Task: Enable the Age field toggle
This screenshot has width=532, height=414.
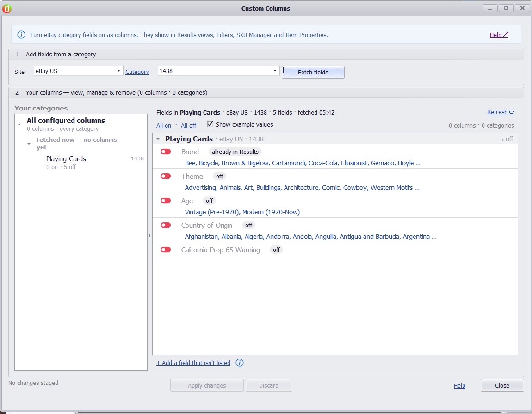Action: pyautogui.click(x=166, y=201)
